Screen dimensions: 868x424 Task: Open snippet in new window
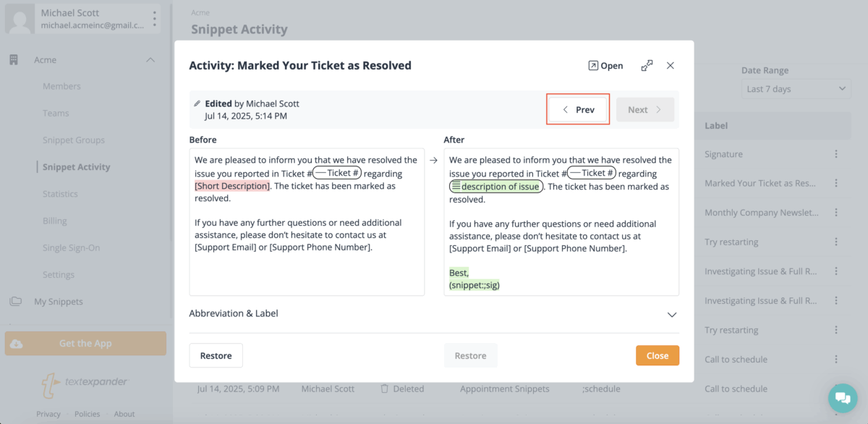click(605, 66)
